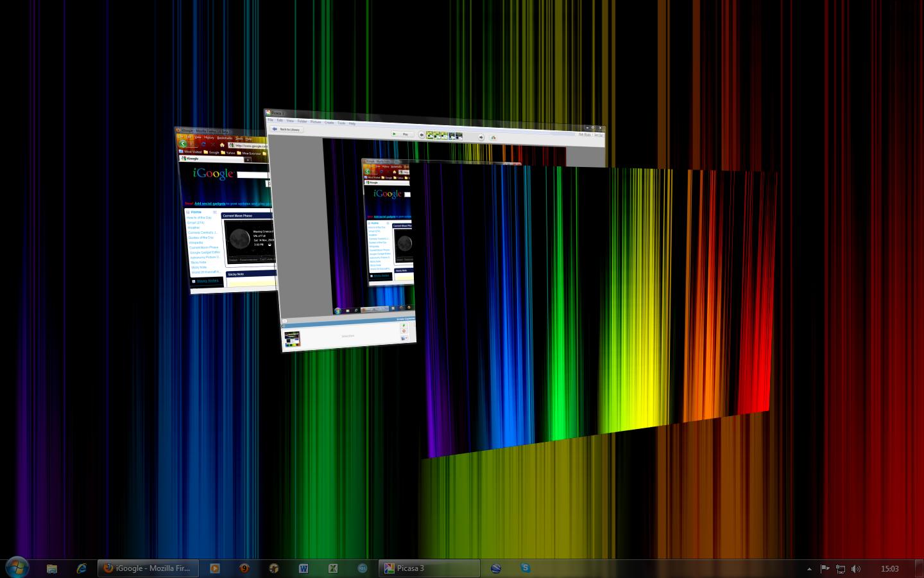Open the Windows Start menu orb
This screenshot has width=924, height=578.
tap(17, 568)
